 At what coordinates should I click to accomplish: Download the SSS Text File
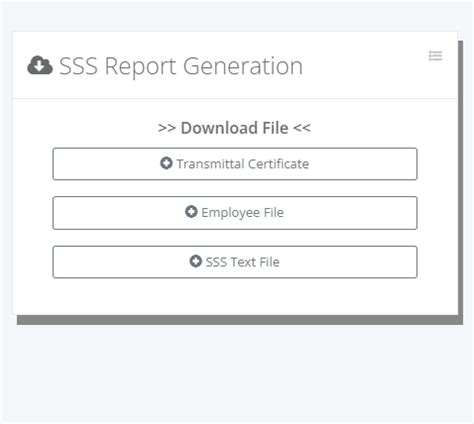(x=235, y=262)
